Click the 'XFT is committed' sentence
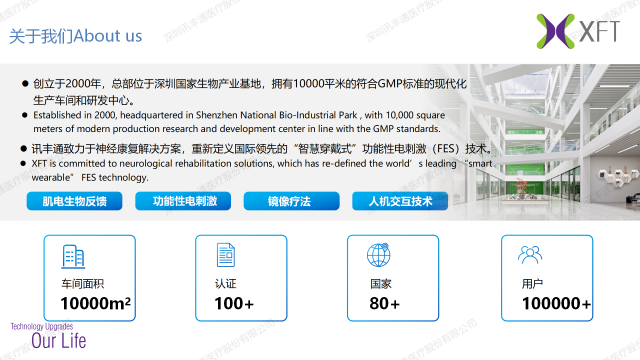Viewport: 640px width, 360px height. click(x=262, y=170)
